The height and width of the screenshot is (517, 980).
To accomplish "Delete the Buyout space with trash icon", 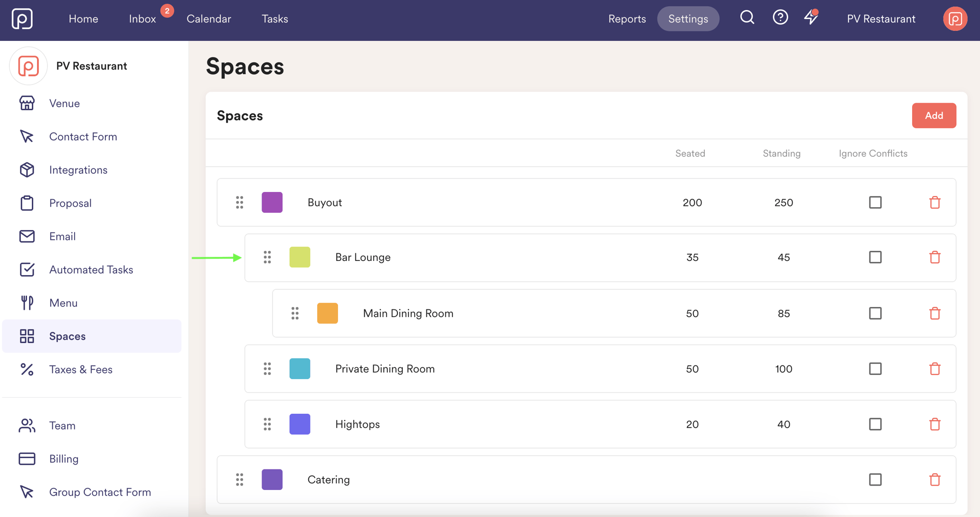I will pos(934,202).
